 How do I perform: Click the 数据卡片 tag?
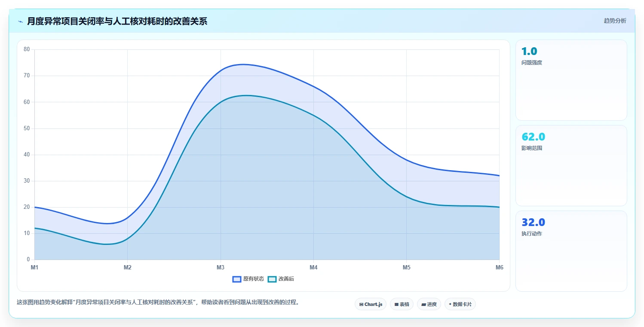click(460, 304)
